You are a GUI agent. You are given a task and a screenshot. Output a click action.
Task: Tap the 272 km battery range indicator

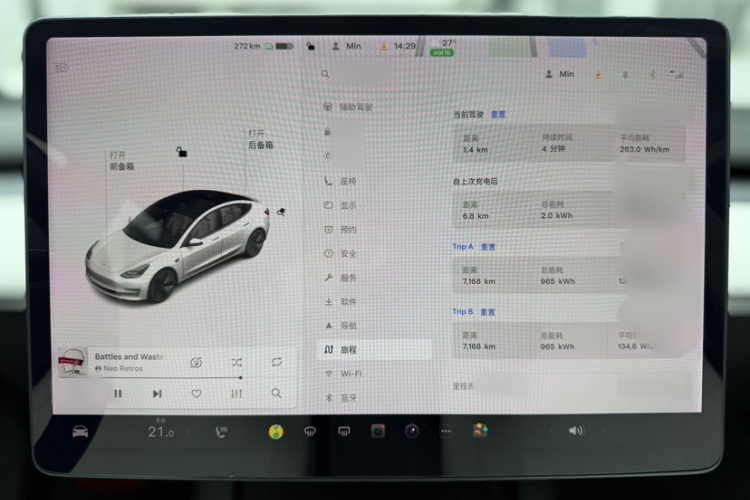pos(263,46)
